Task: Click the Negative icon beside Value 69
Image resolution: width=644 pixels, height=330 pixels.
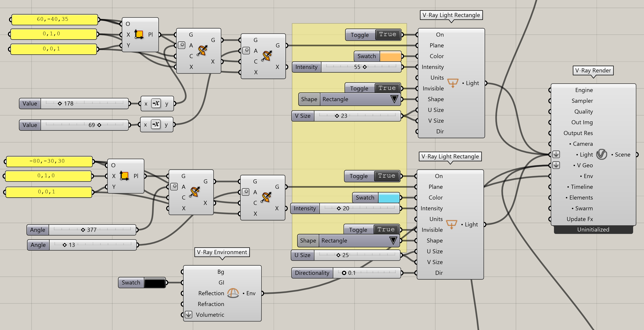Action: (156, 125)
